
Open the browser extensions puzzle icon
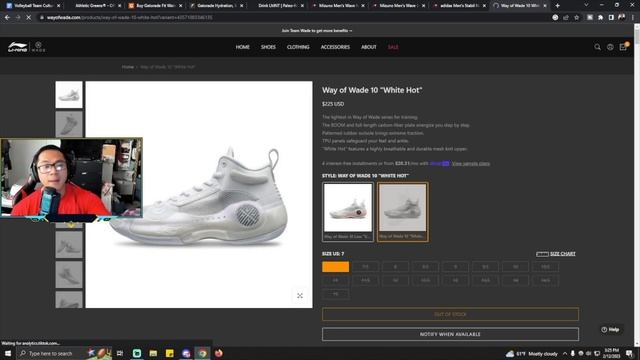[x=600, y=18]
